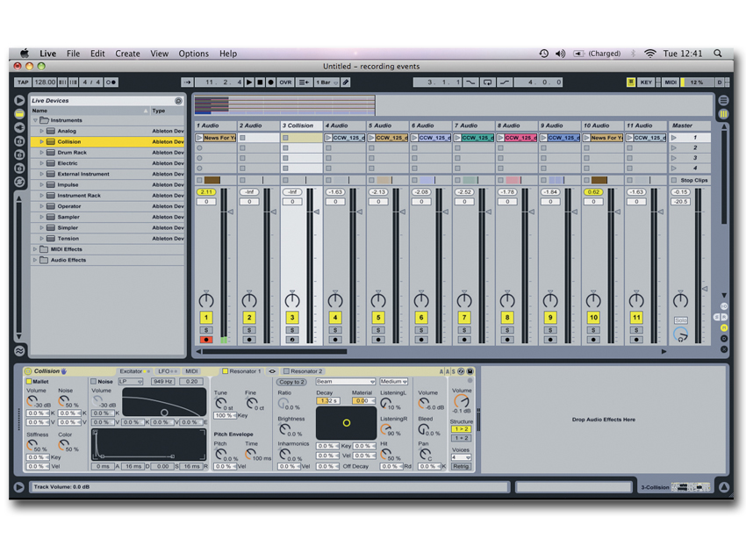The height and width of the screenshot is (560, 746).
Task: Select the 1 > 2 structure button
Action: (x=461, y=429)
